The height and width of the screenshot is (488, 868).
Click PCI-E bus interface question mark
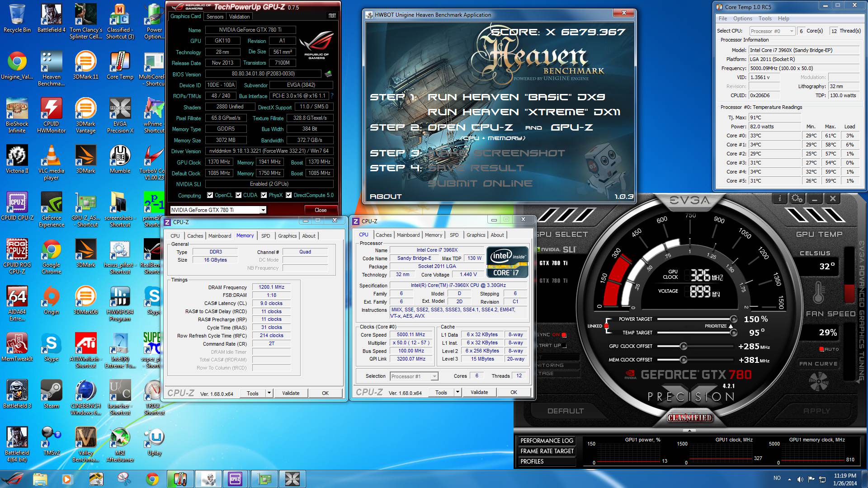[x=332, y=96]
